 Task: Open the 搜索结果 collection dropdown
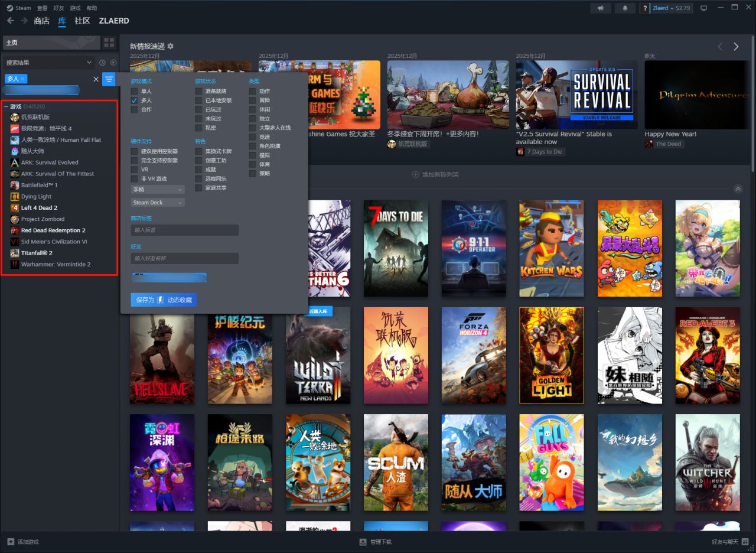pyautogui.click(x=47, y=63)
